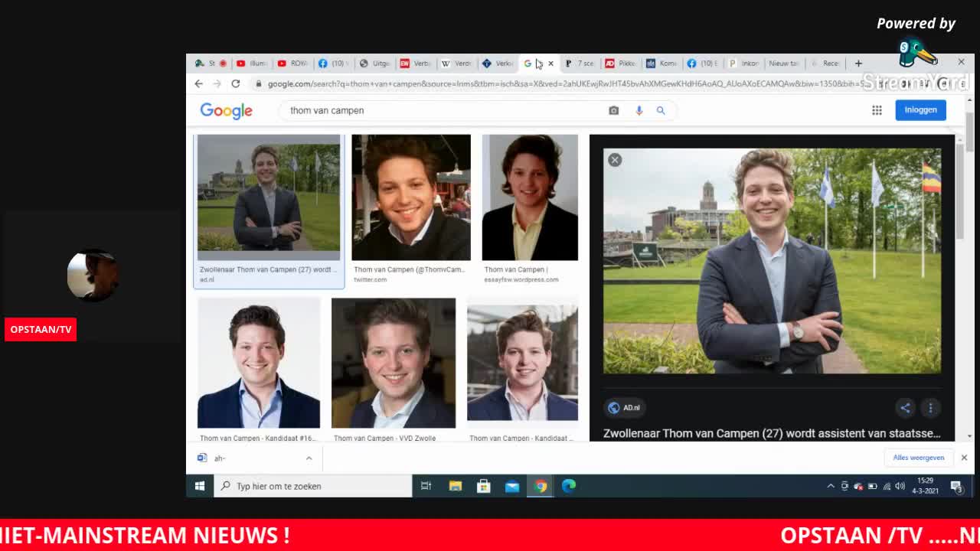980x551 pixels.
Task: Open the notification center
Action: pos(956,486)
